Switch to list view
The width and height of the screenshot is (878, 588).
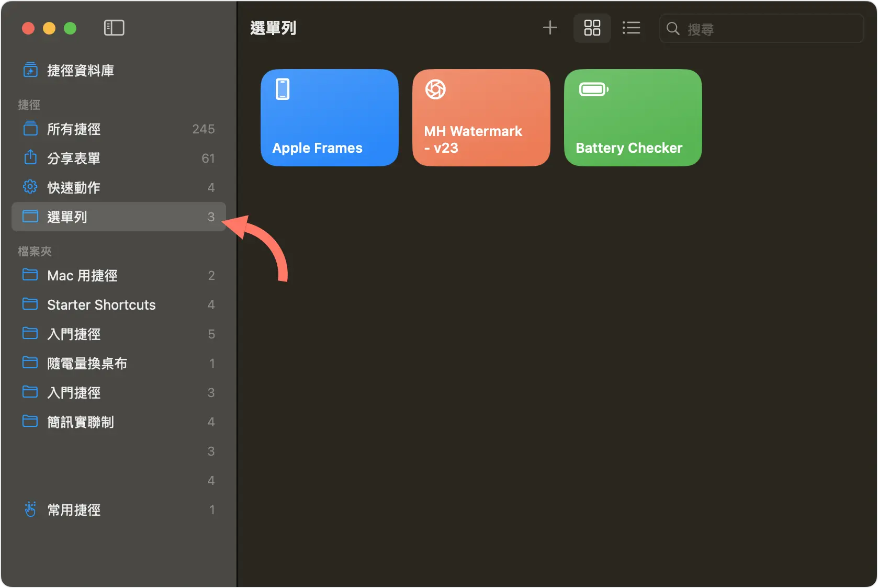click(631, 28)
